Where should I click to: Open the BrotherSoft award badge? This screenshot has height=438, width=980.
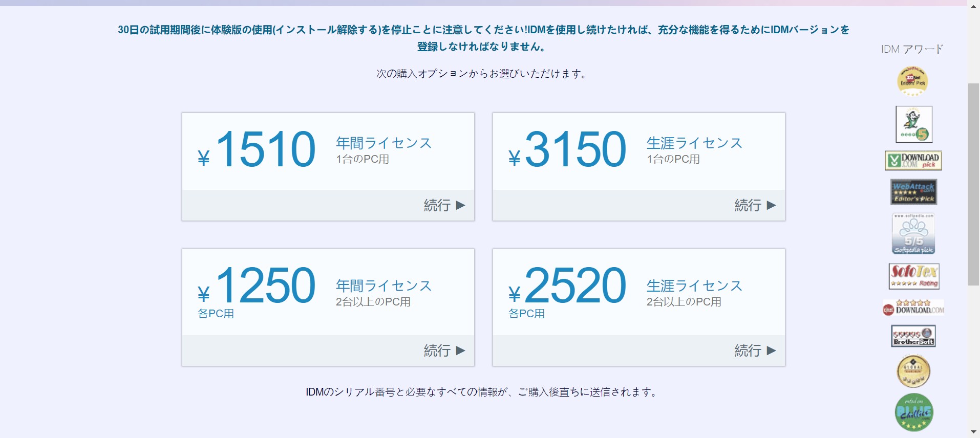pyautogui.click(x=913, y=336)
